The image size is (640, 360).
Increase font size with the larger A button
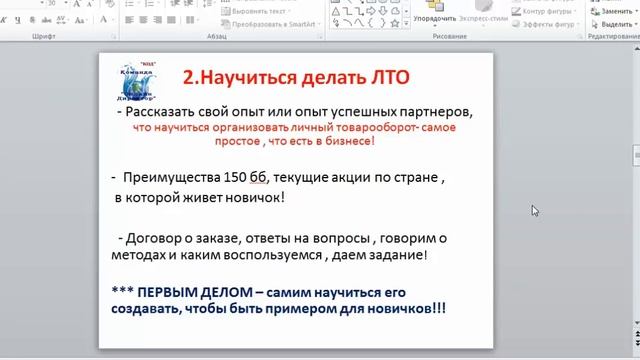[x=77, y=4]
